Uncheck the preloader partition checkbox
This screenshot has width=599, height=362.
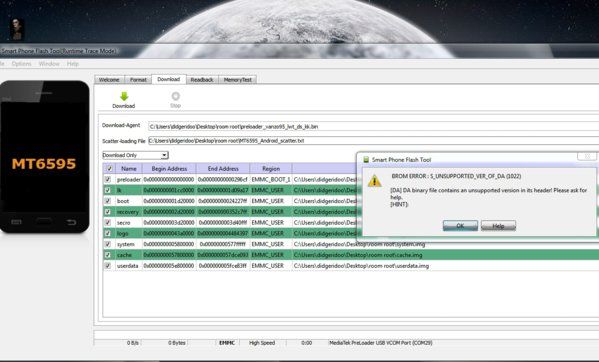click(108, 179)
